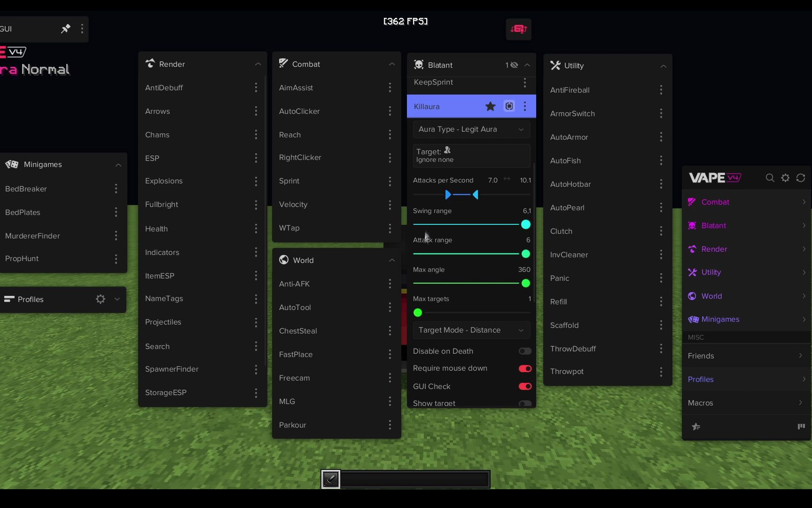This screenshot has height=508, width=812.
Task: Open the three-dot options for Throwpot
Action: (661, 372)
